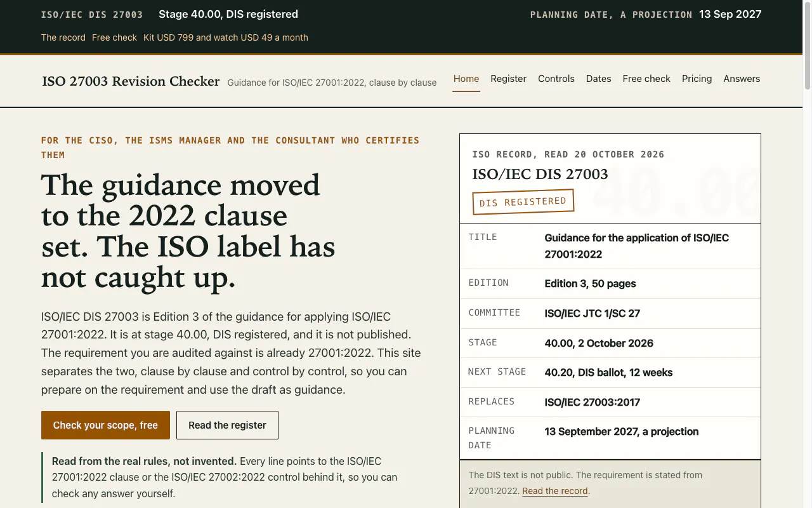Image resolution: width=812 pixels, height=508 pixels.
Task: Click the 'Guidance for ISO/IEC 27001:2022, clause by clause' tagline
Action: coord(332,83)
